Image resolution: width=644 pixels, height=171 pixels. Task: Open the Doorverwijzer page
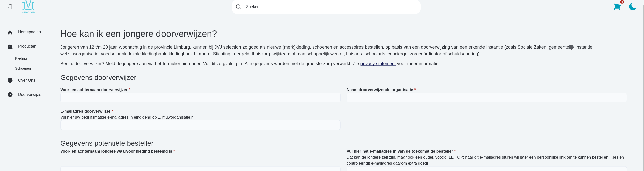(x=30, y=95)
